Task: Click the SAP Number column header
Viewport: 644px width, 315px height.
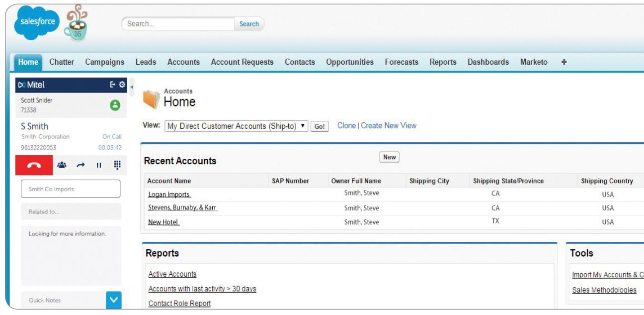Action: coord(291,181)
